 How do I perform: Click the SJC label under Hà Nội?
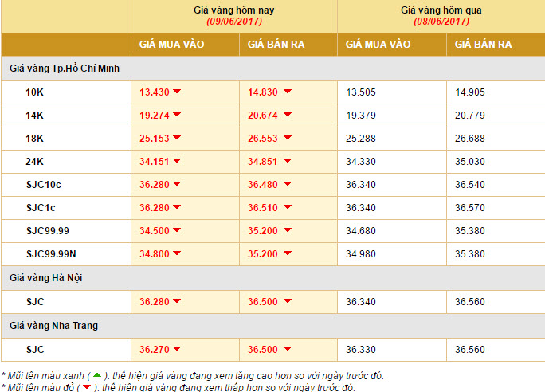[35, 302]
